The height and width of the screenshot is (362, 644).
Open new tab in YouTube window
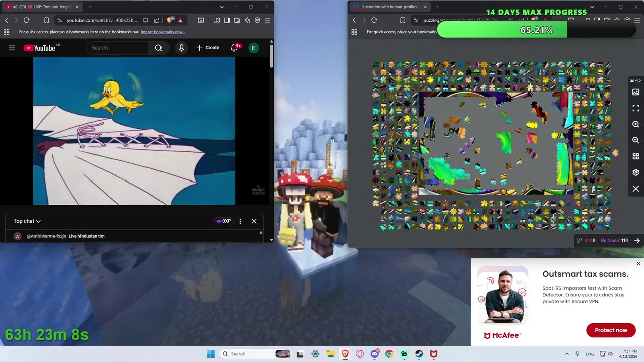pyautogui.click(x=90, y=7)
